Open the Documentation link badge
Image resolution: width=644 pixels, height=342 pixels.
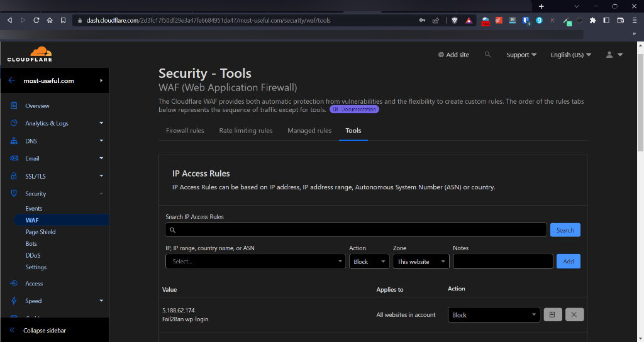[354, 109]
